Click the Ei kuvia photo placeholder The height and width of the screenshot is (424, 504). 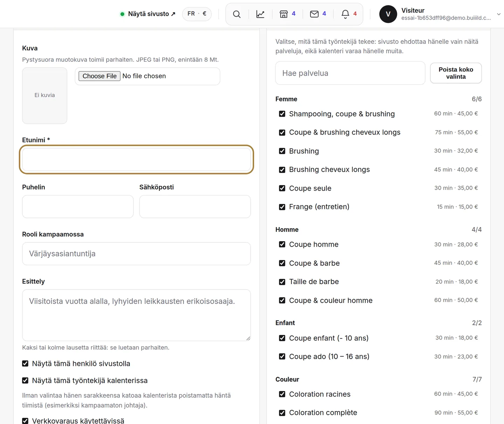45,95
